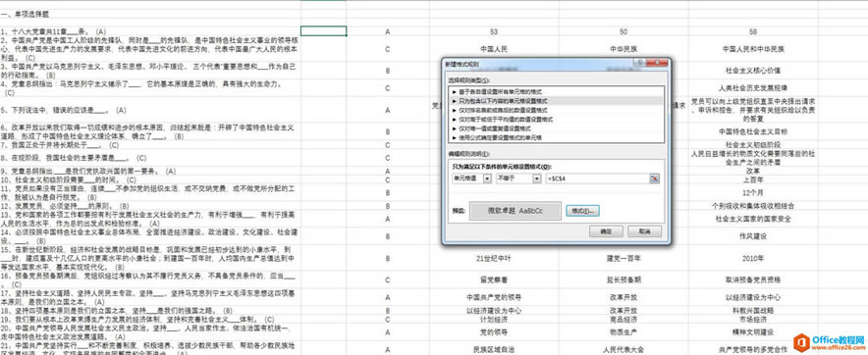Click the 格式(F)... button
868x355 pixels.
[x=583, y=211]
